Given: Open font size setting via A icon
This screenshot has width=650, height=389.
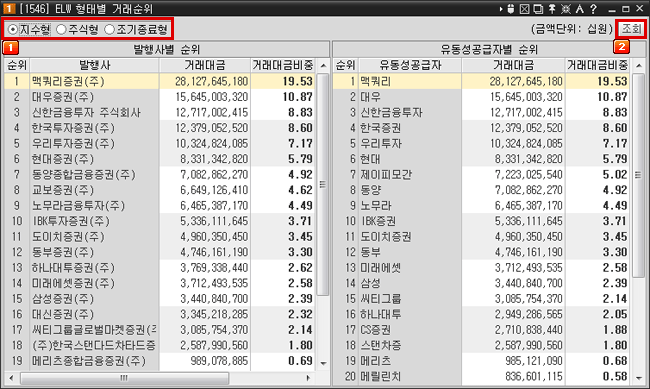Looking at the screenshot, I should [x=580, y=9].
